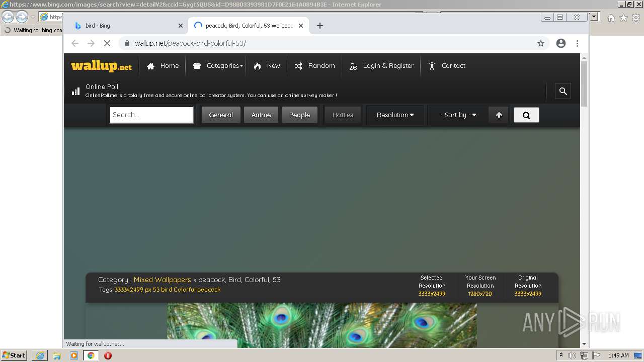Toggle the People category filter
The image size is (644, 362).
coord(299,115)
